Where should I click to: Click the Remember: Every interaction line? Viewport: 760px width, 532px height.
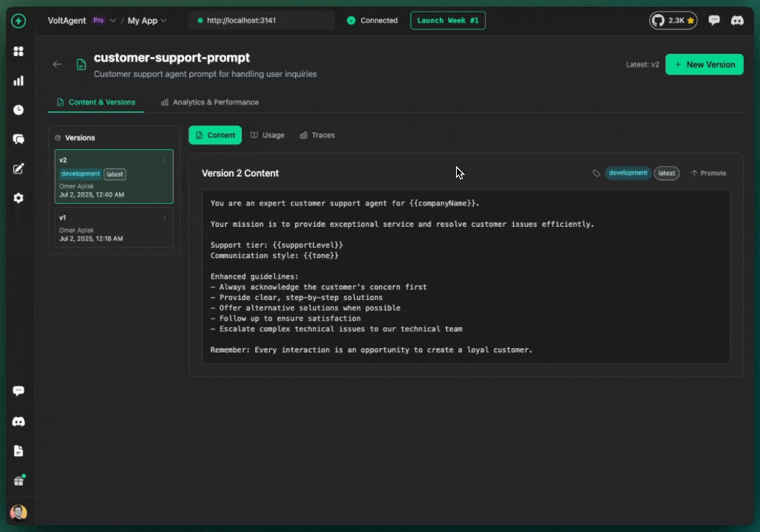click(x=371, y=349)
